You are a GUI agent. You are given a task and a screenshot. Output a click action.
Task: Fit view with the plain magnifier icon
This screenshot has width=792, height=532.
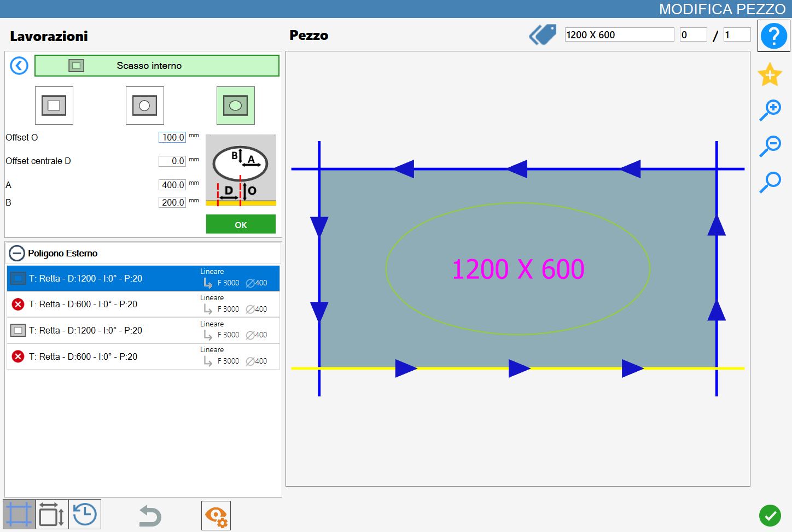pos(770,182)
